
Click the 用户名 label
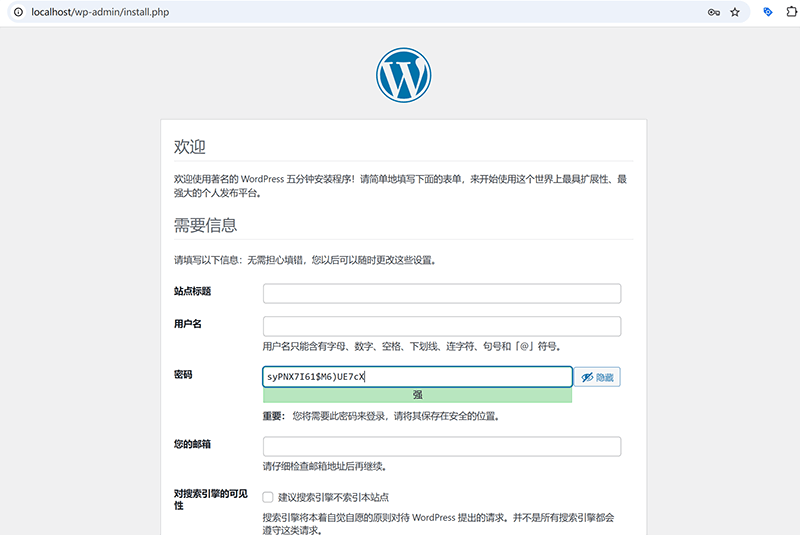point(188,324)
